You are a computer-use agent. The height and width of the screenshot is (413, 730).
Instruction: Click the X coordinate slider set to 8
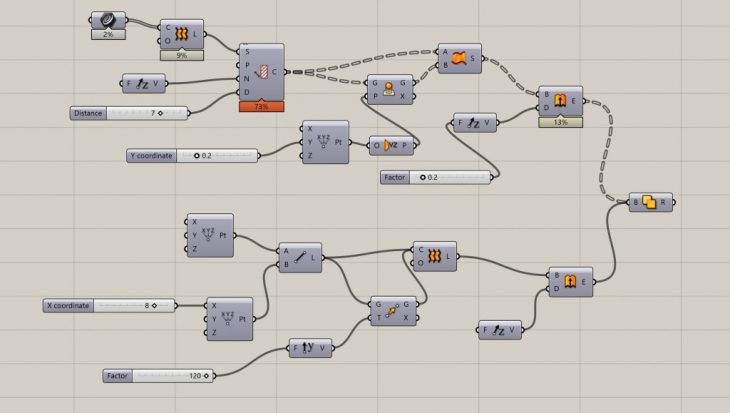(x=109, y=305)
